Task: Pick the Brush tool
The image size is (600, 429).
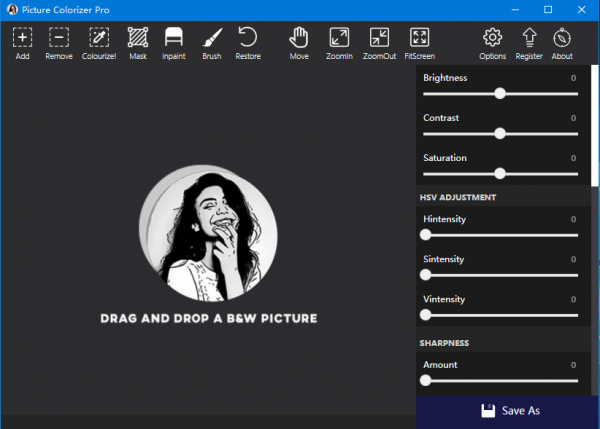Action: [211, 38]
